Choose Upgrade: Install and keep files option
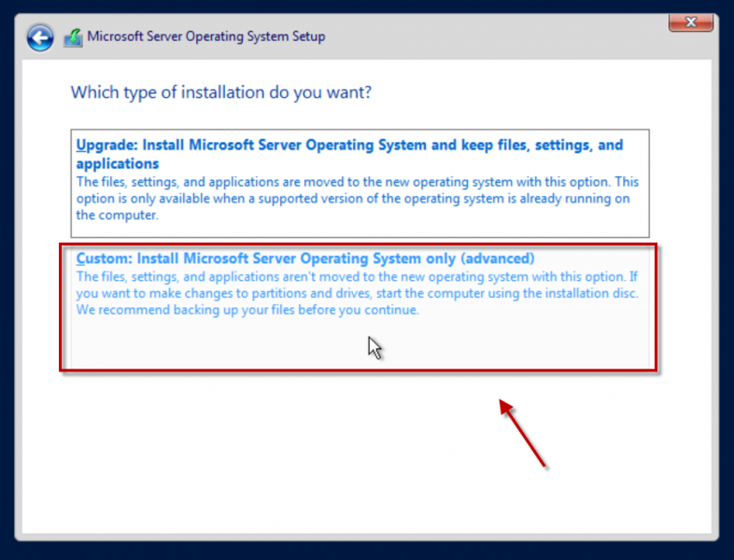Viewport: 734px width, 560px height. [360, 183]
